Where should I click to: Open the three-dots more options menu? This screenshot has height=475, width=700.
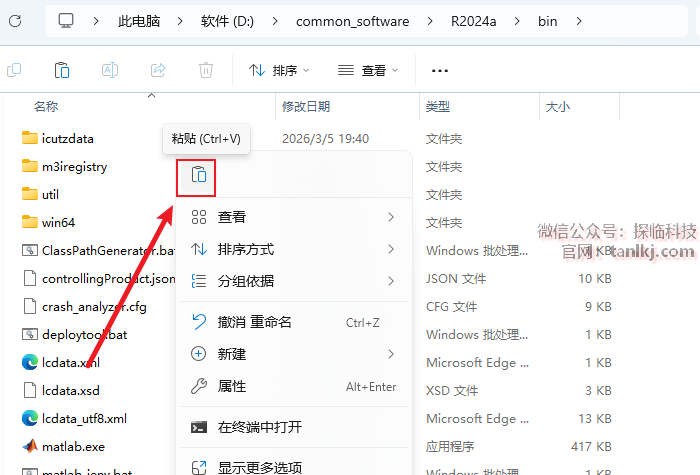[x=440, y=71]
